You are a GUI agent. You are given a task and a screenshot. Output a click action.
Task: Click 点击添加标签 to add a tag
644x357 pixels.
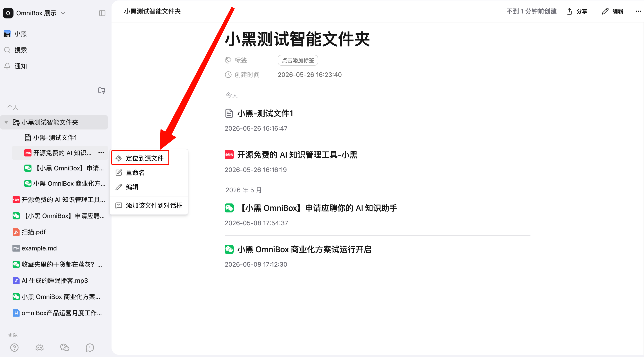tap(298, 60)
